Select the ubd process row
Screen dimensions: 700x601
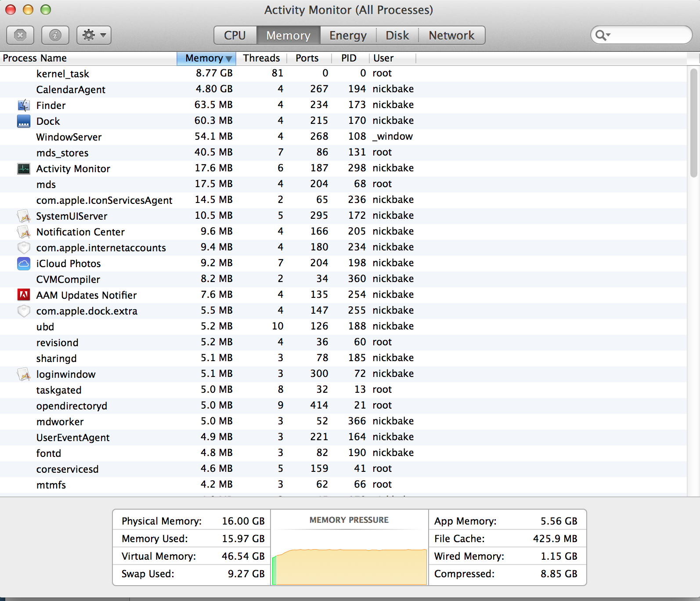point(343,327)
